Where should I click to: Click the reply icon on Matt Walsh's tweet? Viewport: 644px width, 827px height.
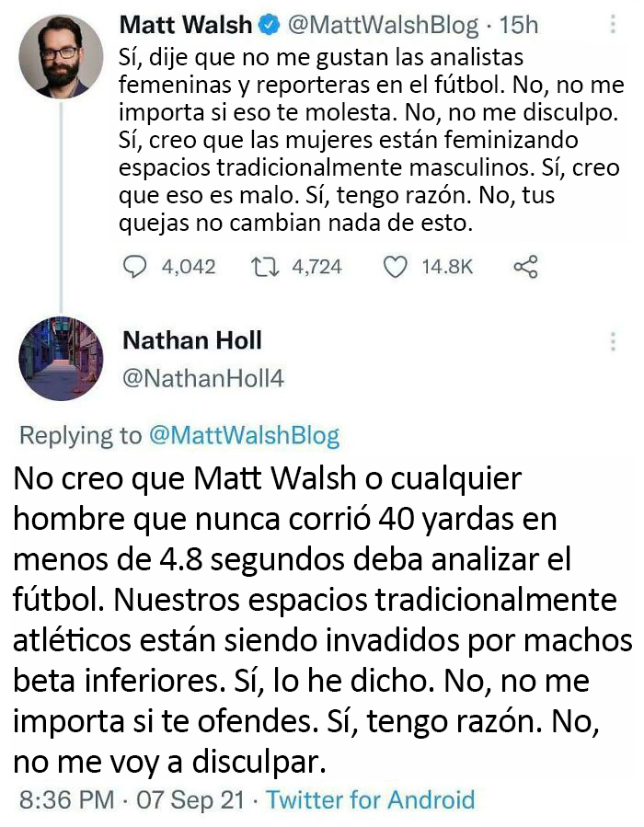[x=136, y=267]
